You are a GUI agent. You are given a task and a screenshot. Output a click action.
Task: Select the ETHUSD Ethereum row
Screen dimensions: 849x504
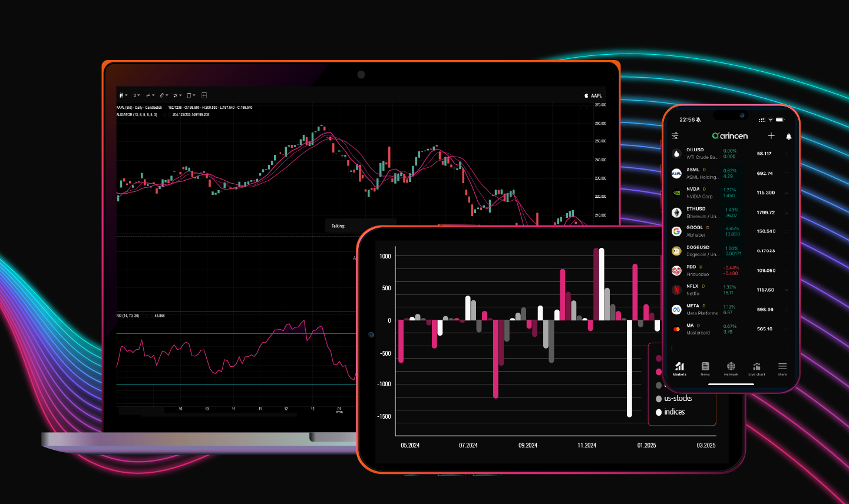pos(731,213)
